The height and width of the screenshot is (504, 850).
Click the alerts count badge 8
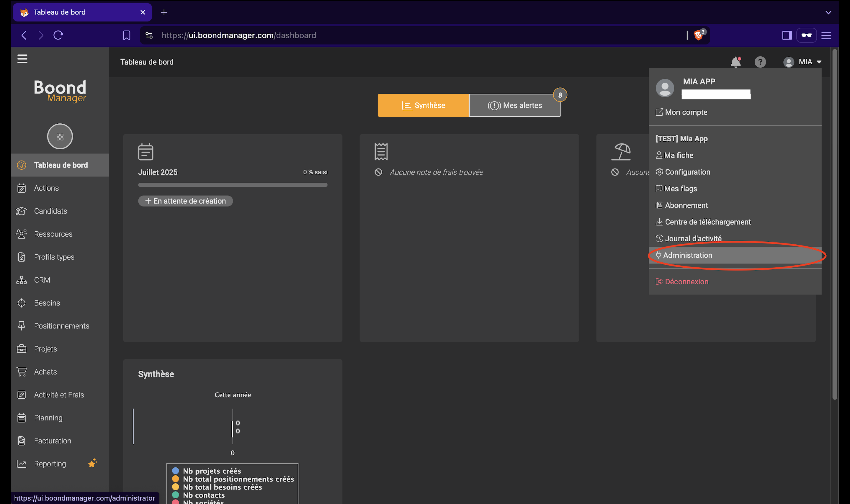tap(560, 95)
